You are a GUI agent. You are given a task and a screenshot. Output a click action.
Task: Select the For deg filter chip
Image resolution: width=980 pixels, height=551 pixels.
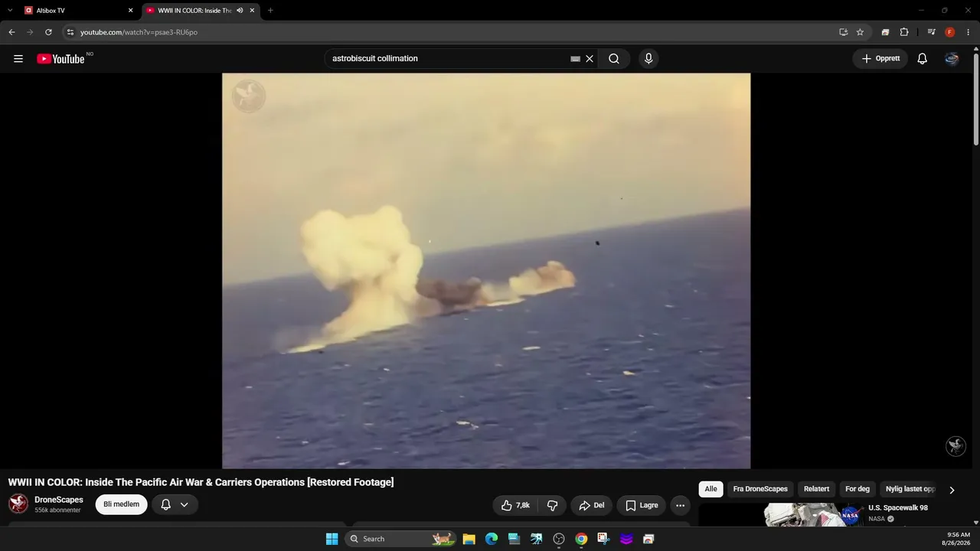[857, 489]
